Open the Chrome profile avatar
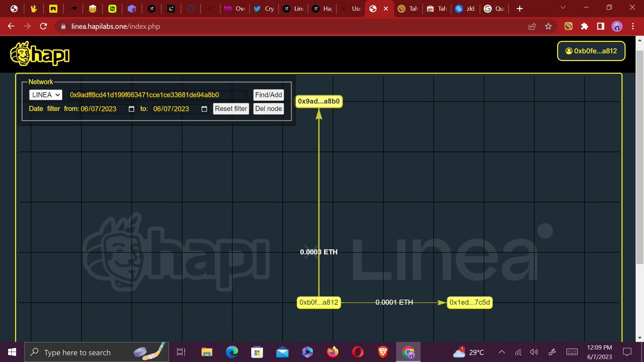 [617, 26]
